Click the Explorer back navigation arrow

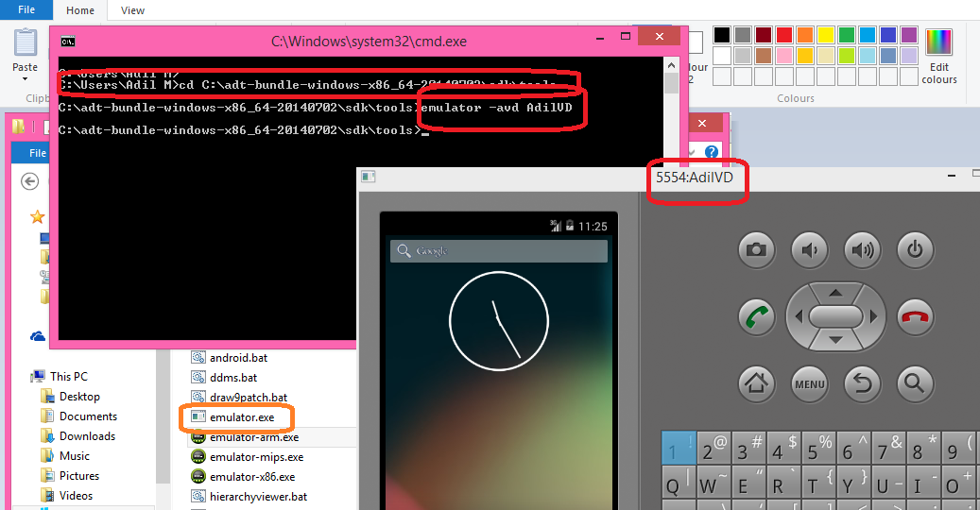[29, 181]
